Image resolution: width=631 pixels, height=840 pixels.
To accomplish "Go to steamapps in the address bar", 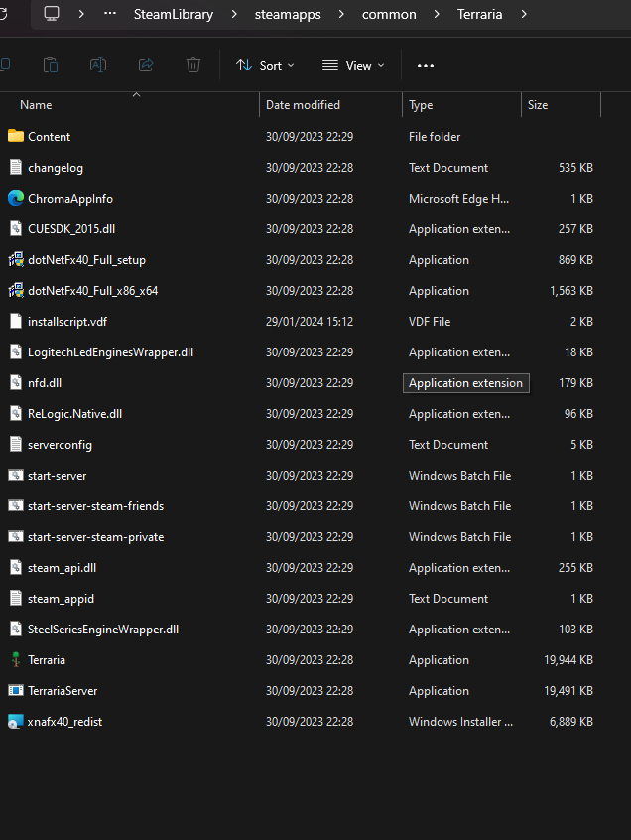I will pyautogui.click(x=288, y=15).
